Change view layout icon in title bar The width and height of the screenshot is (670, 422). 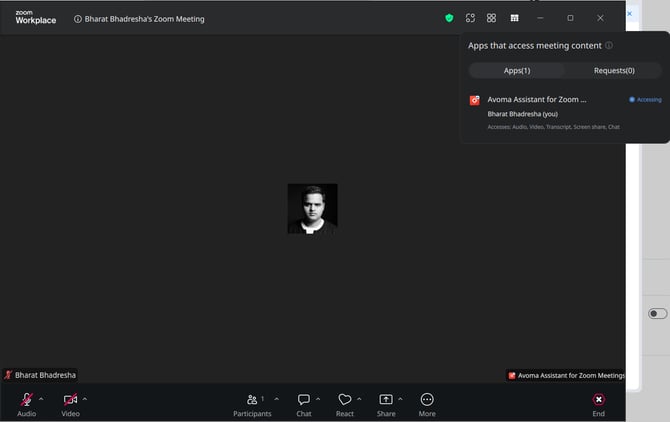[x=514, y=18]
